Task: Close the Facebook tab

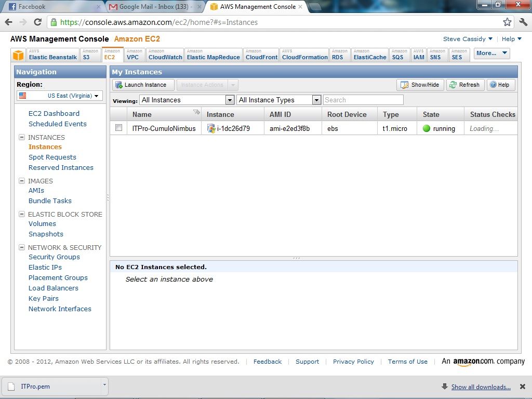Action: (x=99, y=7)
